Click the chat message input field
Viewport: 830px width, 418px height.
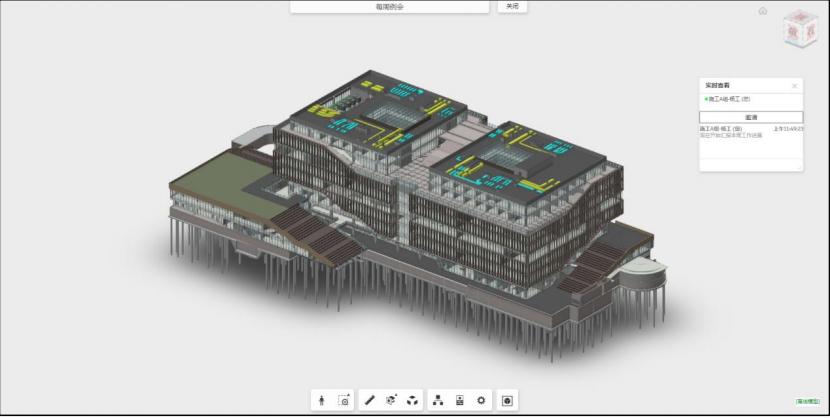pos(751,165)
